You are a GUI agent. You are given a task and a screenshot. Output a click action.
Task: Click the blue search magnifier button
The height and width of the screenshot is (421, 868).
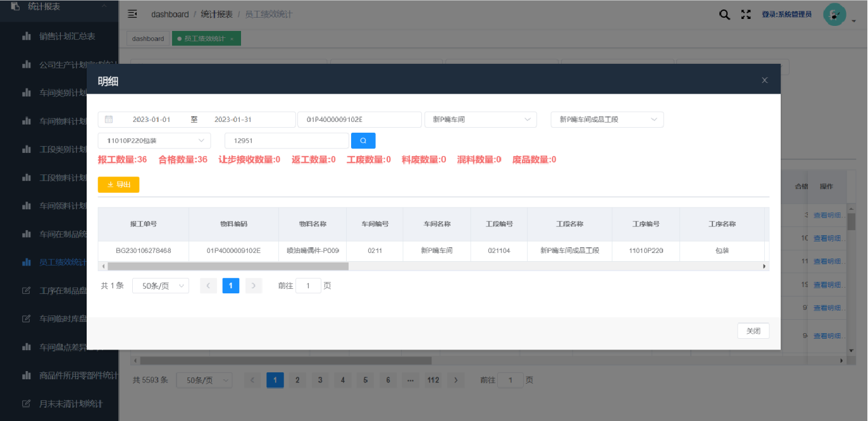[363, 140]
